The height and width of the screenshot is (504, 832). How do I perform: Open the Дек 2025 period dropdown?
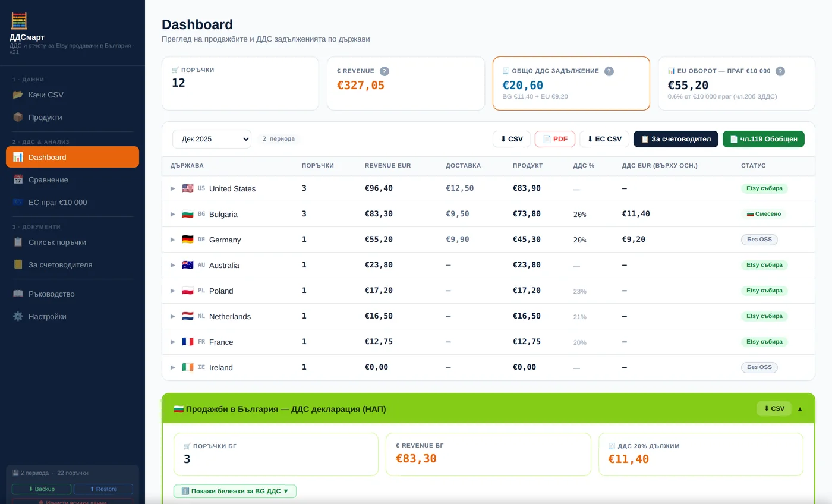212,139
